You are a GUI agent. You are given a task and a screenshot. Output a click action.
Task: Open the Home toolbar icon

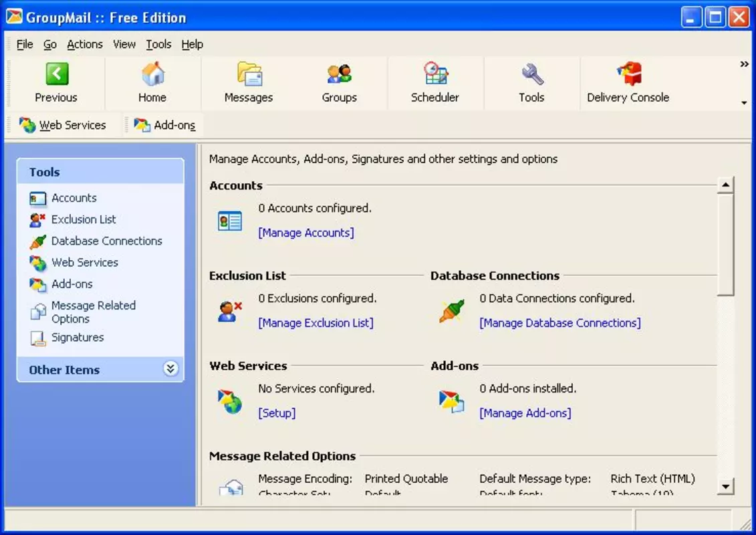click(152, 82)
